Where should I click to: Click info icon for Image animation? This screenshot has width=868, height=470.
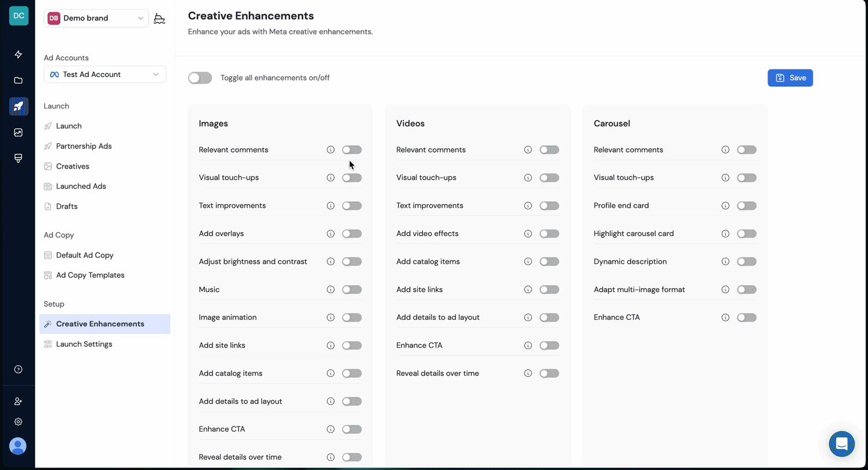(330, 318)
